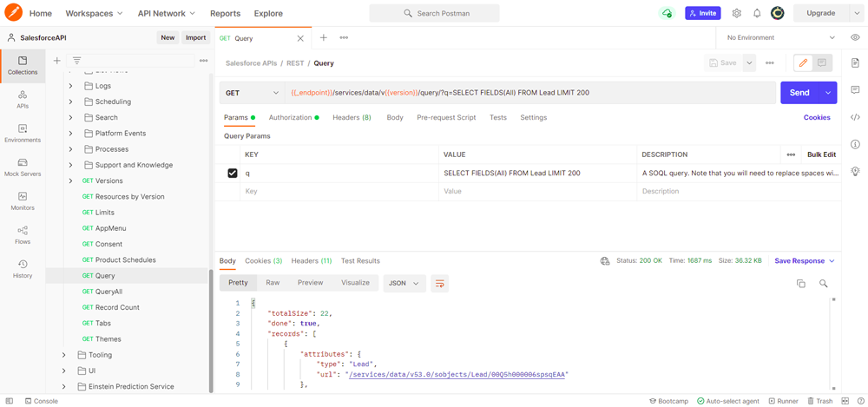The width and height of the screenshot is (868, 407).
Task: Open APIs in sidebar
Action: (23, 100)
